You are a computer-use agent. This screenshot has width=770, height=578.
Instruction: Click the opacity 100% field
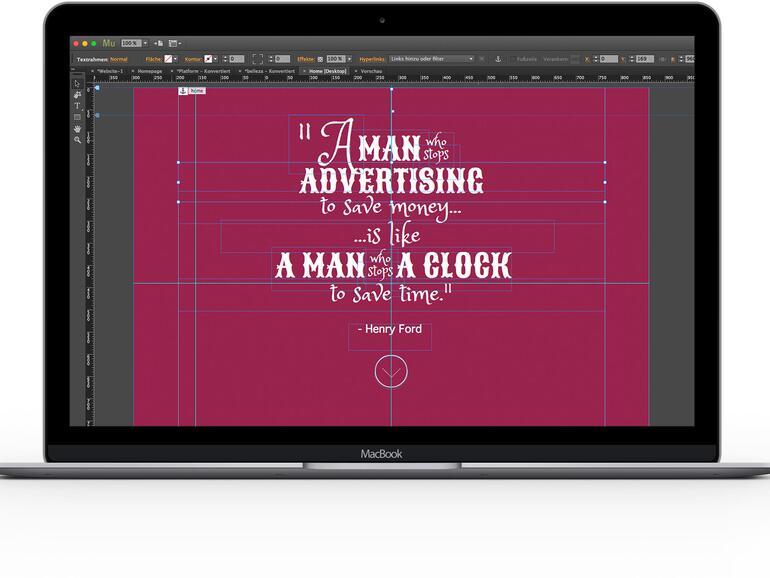tap(336, 59)
